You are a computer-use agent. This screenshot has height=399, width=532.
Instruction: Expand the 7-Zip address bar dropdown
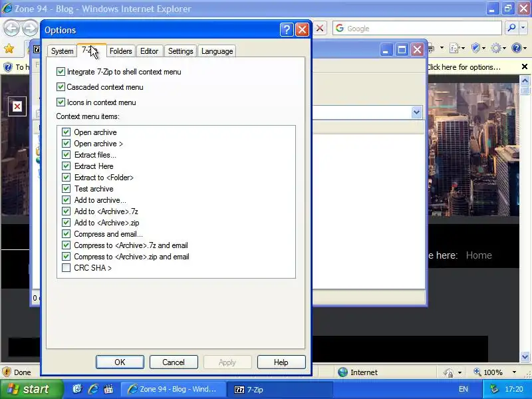417,112
